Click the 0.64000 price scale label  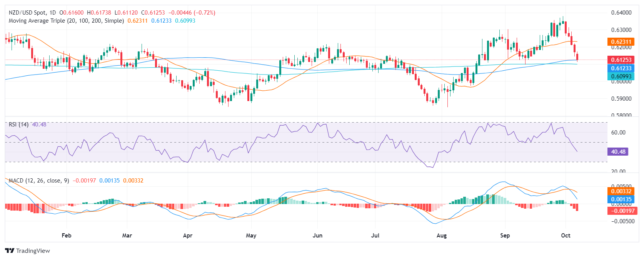(621, 13)
